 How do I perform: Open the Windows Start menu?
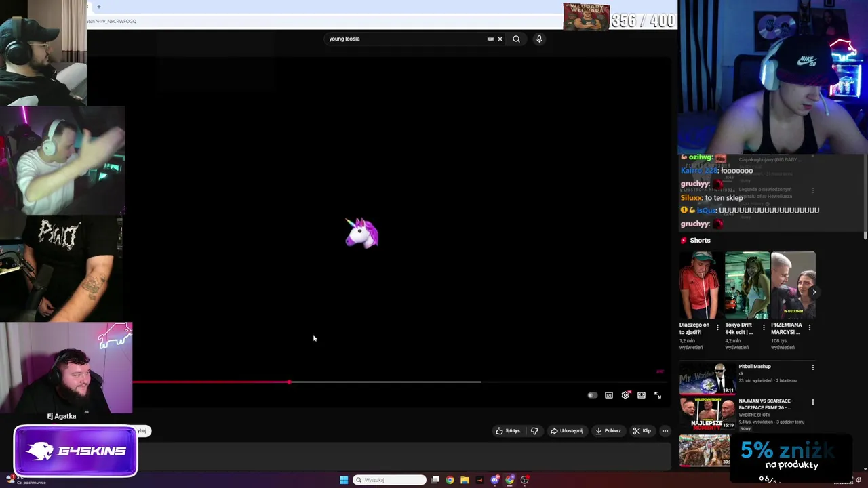[344, 480]
